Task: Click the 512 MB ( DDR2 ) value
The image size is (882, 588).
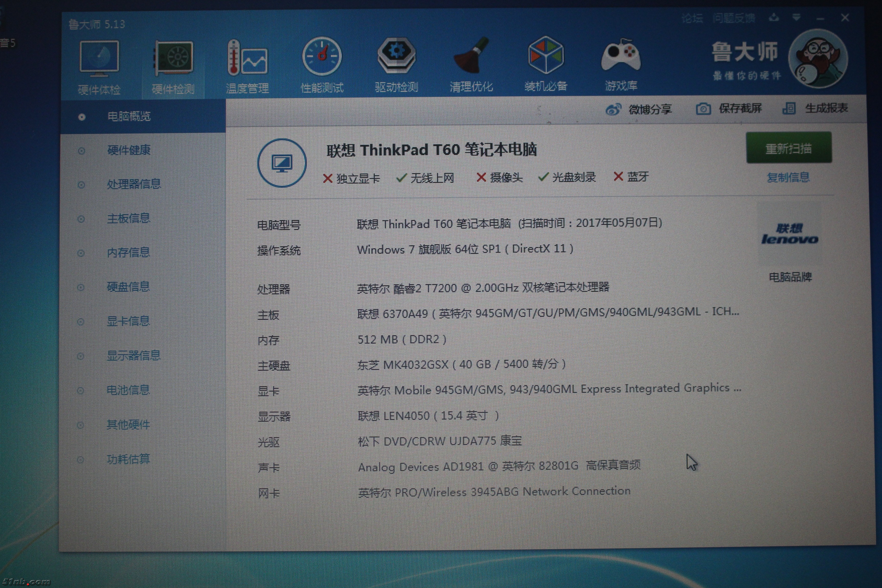Action: coord(402,340)
